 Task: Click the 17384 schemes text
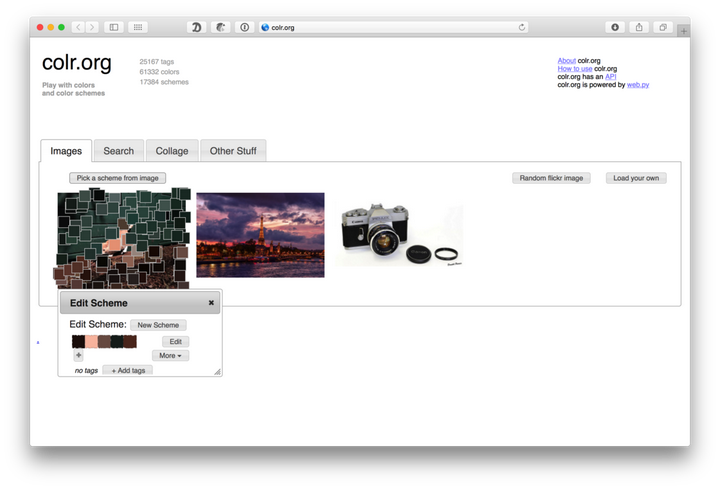click(164, 82)
